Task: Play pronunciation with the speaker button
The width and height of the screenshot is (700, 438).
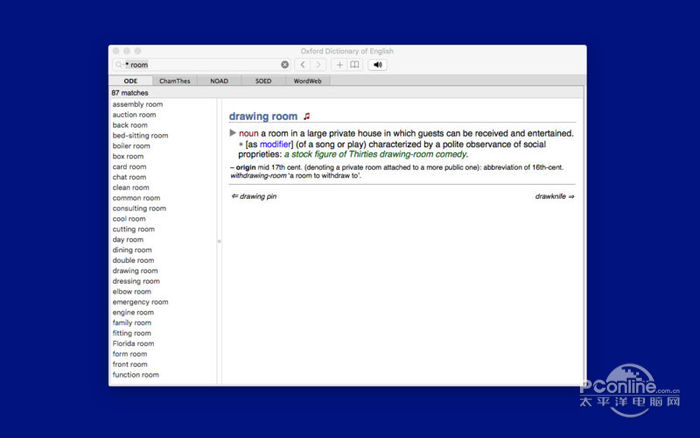Action: tap(378, 65)
